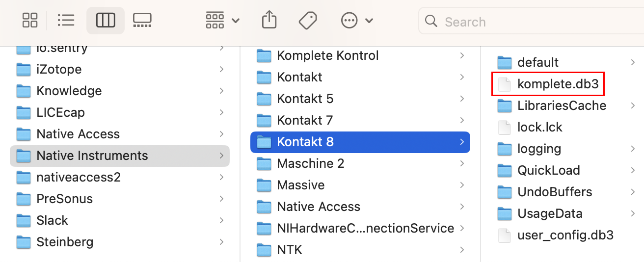Select the column view button
Image resolution: width=644 pixels, height=262 pixels.
point(106,20)
